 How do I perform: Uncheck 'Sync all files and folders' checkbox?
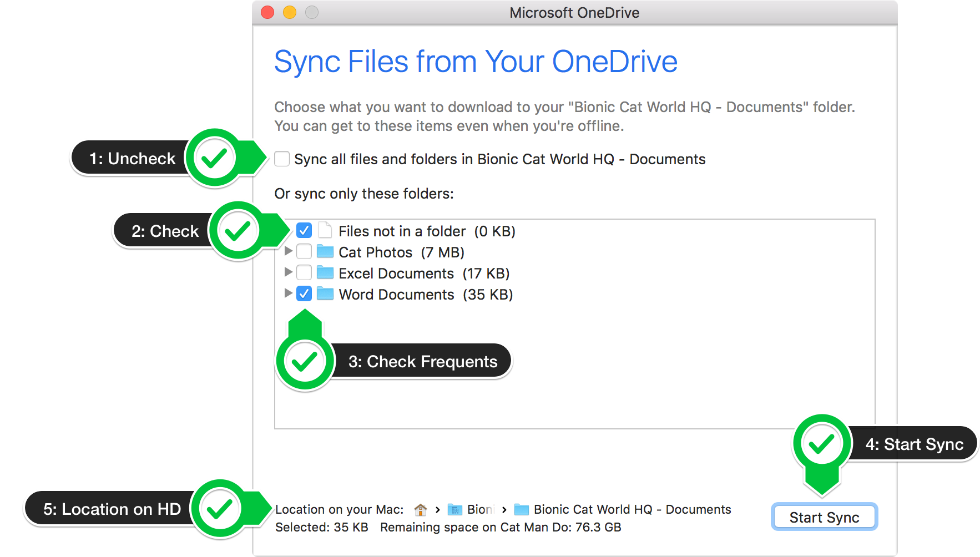click(x=282, y=159)
